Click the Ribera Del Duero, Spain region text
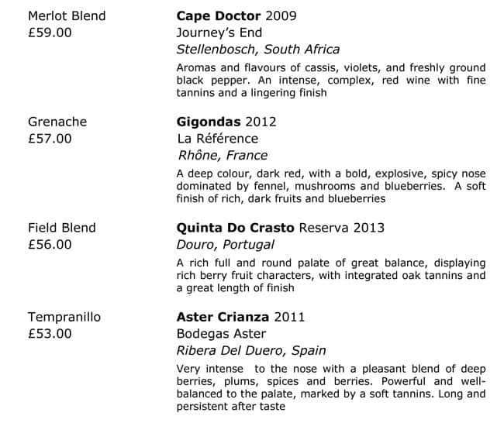The image size is (504, 447). [x=252, y=350]
